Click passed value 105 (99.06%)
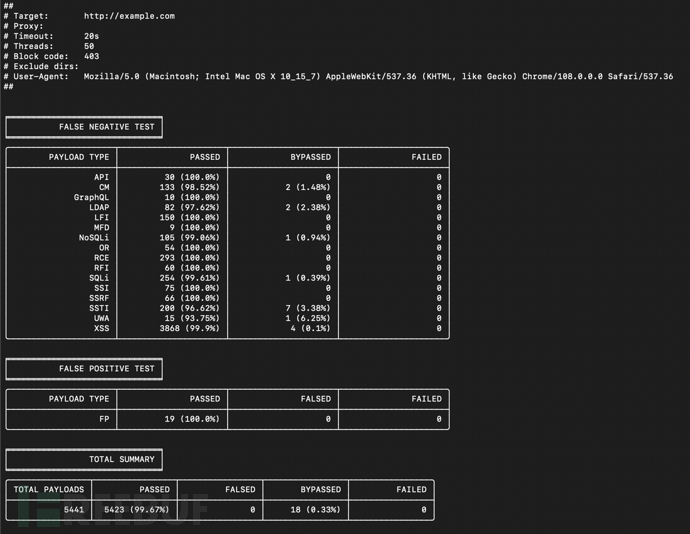 click(190, 238)
